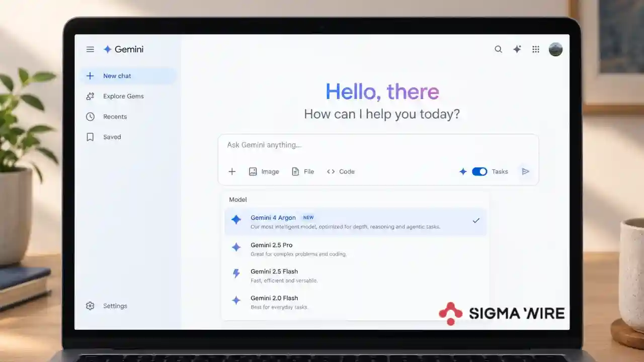Select Gemini 4 Argon model

[x=356, y=222]
